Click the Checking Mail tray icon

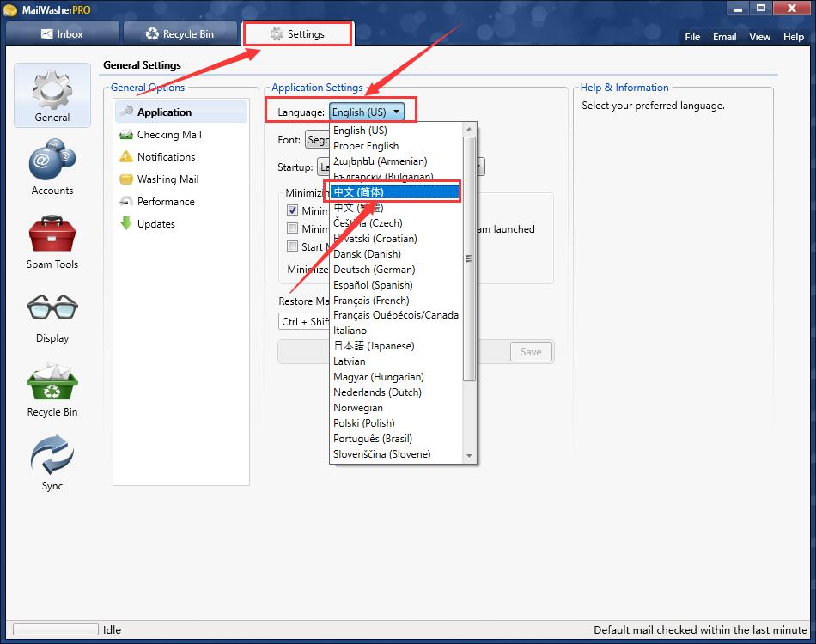pyautogui.click(x=126, y=135)
